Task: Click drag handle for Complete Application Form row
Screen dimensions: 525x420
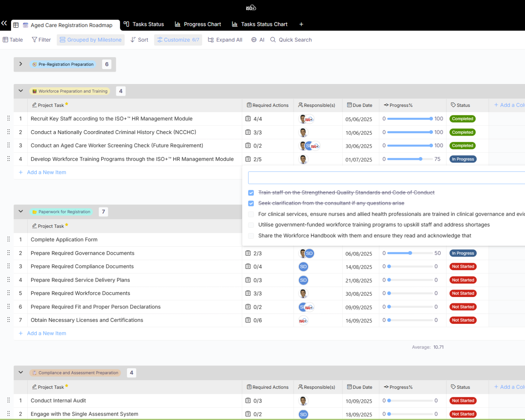Action: click(x=8, y=239)
